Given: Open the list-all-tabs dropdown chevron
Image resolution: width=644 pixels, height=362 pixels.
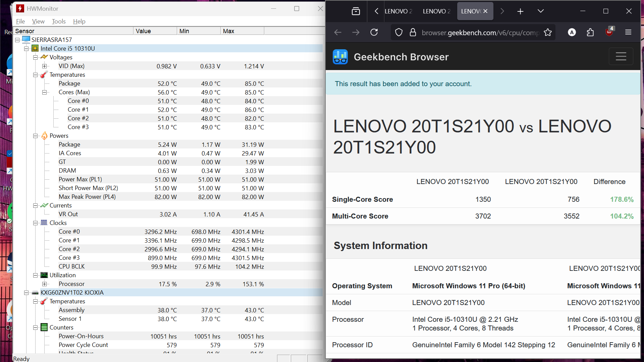Looking at the screenshot, I should (540, 11).
